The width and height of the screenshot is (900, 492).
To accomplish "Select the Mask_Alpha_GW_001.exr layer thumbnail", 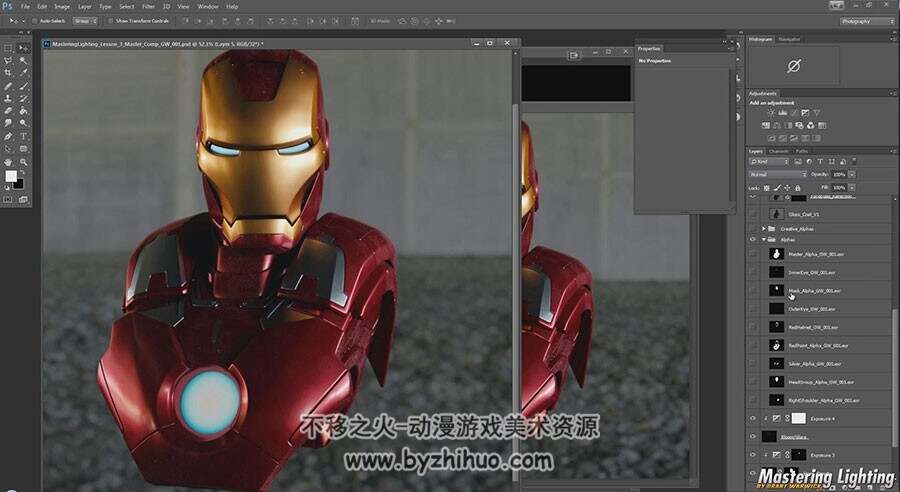I will [x=777, y=290].
